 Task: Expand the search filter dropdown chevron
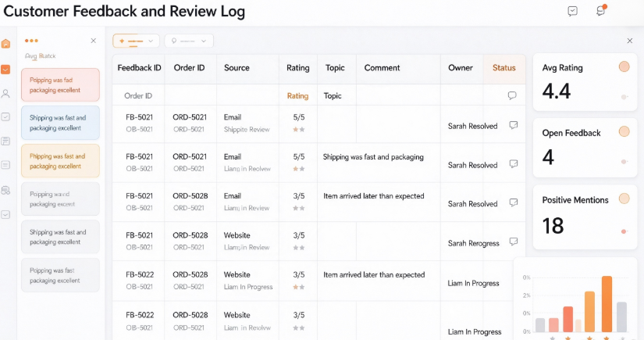pos(204,41)
